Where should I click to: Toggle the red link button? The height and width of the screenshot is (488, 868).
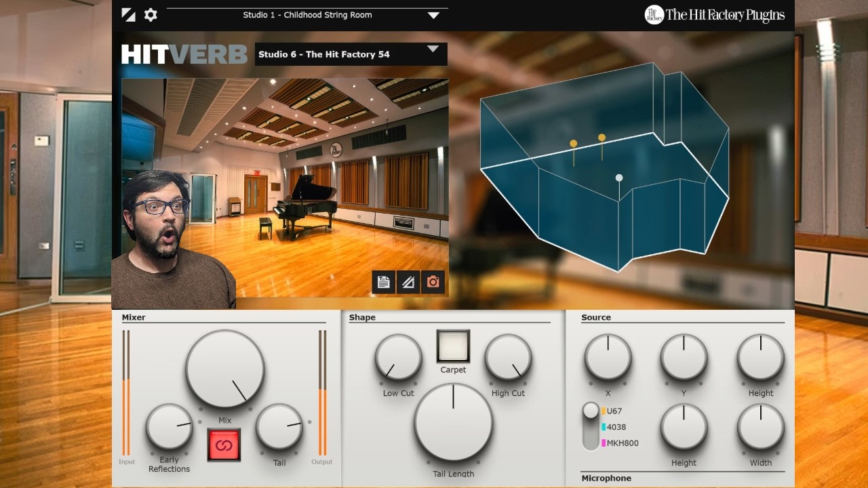click(x=224, y=445)
